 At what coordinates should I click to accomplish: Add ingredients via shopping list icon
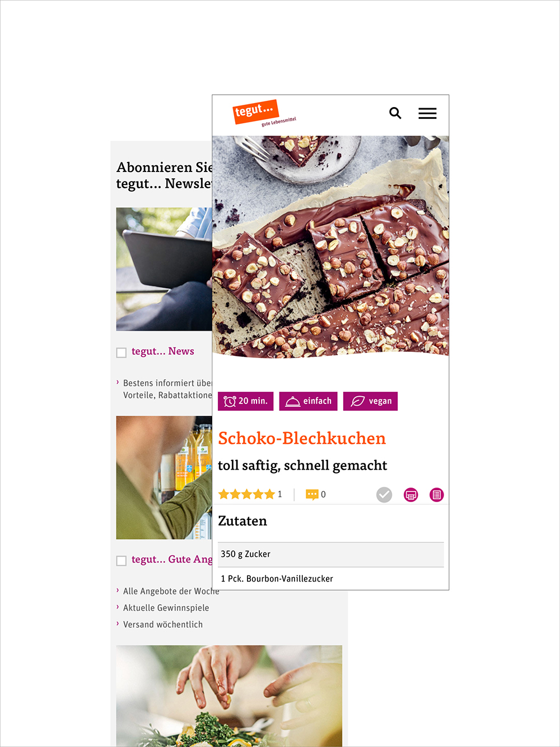(x=437, y=495)
